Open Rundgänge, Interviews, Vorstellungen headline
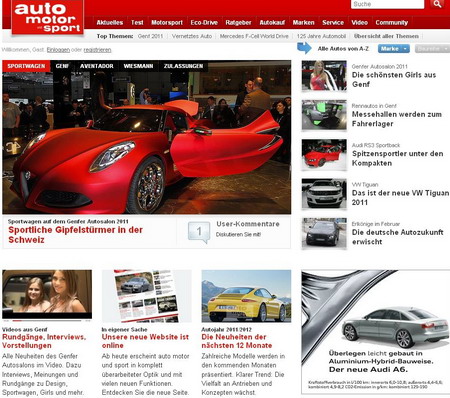This screenshot has height=398, width=450. click(44, 341)
